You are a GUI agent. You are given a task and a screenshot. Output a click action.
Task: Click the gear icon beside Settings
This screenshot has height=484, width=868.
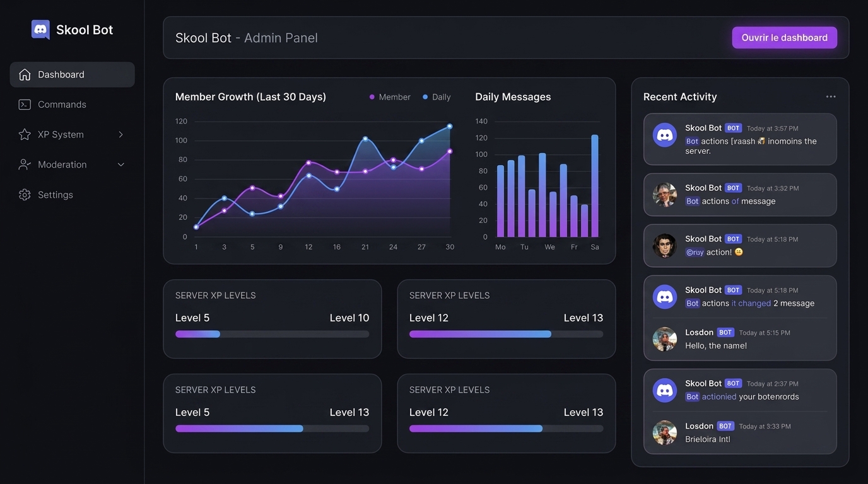pyautogui.click(x=25, y=195)
